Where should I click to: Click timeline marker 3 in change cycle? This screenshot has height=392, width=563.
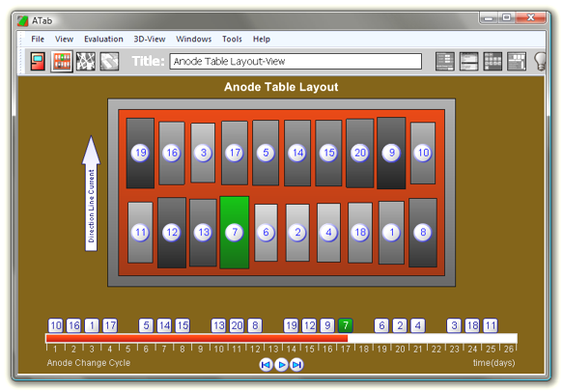coord(454,325)
